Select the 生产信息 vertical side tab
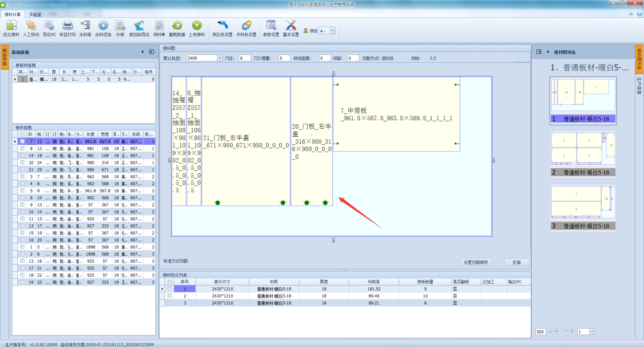The image size is (644, 347). point(639,86)
